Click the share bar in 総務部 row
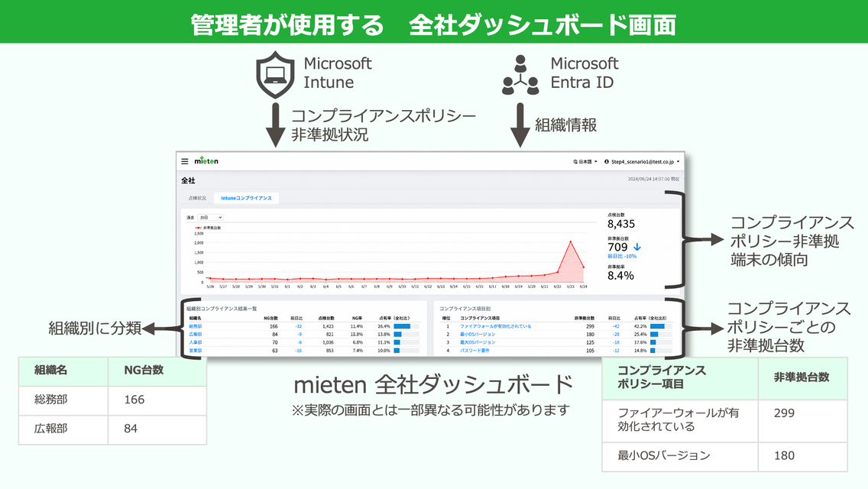 (406, 327)
